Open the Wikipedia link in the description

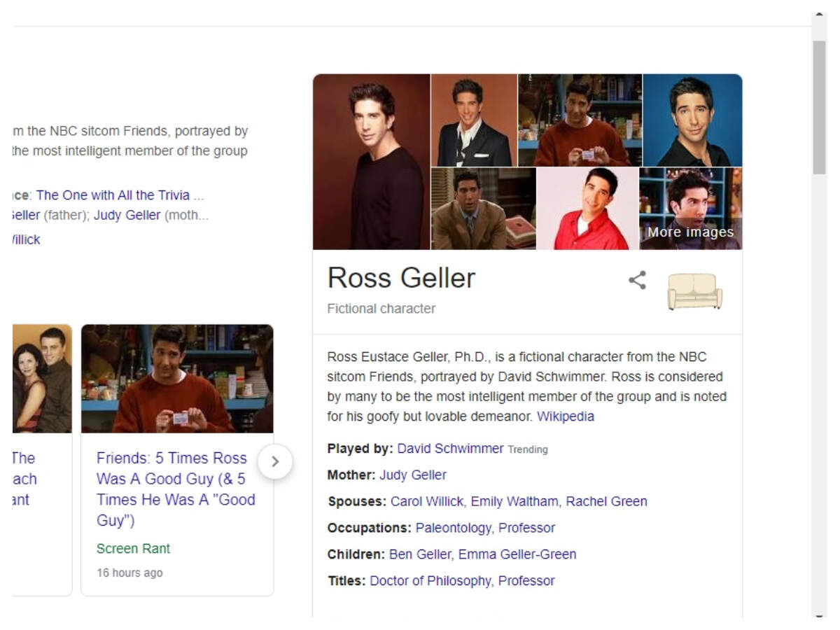point(566,416)
